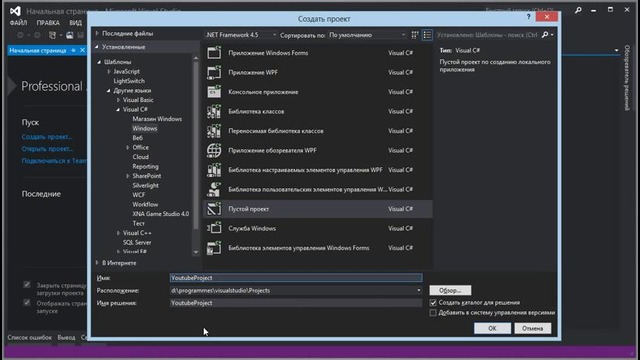This screenshot has width=640, height=360.
Task: Click the WPF browser application globe icon
Action: tap(214, 150)
